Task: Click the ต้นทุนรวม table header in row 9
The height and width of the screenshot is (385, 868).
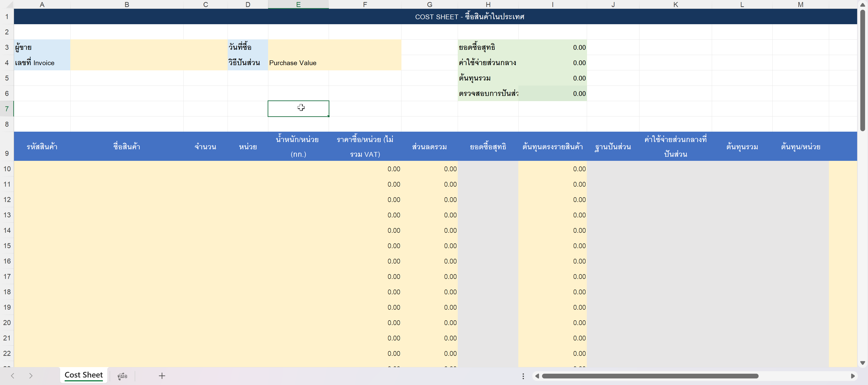Action: (x=742, y=146)
